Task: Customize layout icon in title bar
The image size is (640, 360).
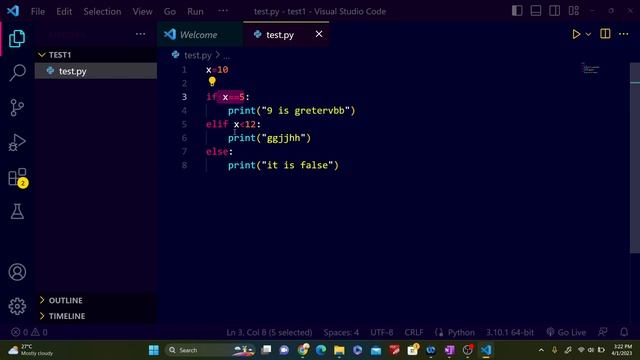Action: (x=573, y=11)
